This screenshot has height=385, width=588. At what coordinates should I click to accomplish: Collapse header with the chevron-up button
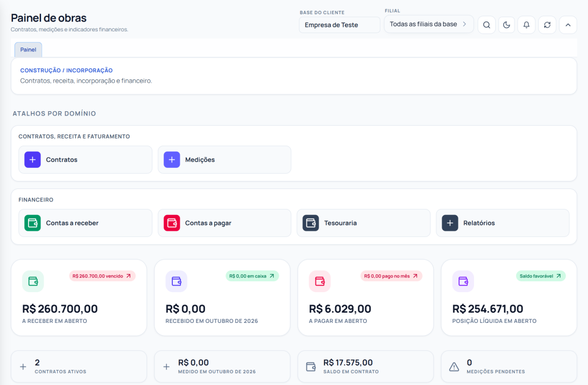tap(567, 25)
